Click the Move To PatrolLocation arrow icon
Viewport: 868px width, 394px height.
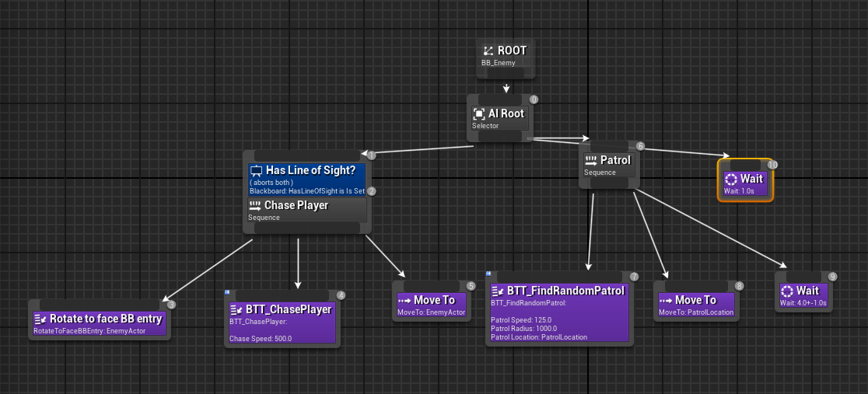click(665, 300)
